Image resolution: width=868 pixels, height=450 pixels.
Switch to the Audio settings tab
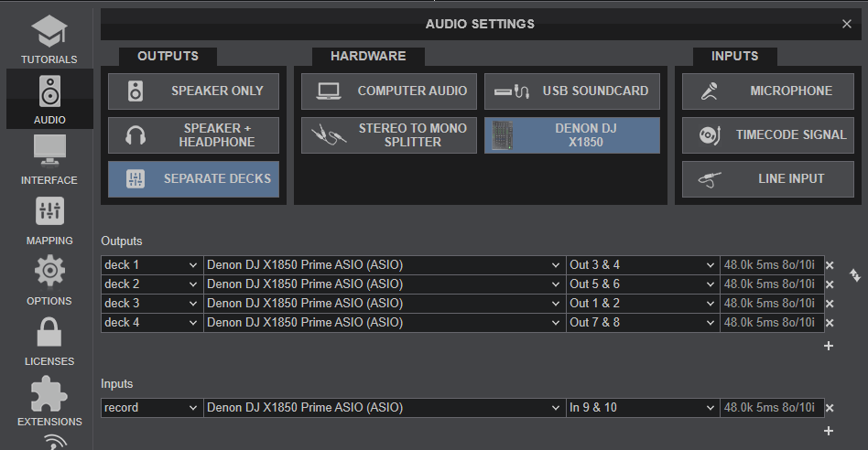coord(49,99)
